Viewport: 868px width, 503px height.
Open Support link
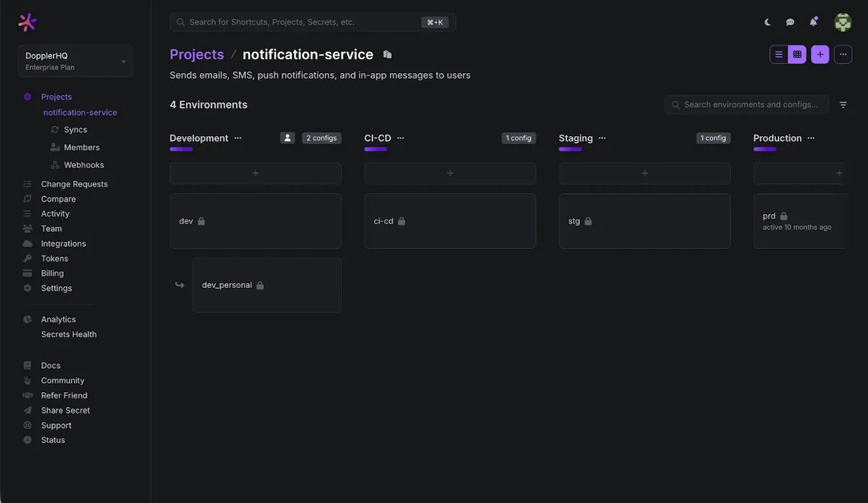(x=56, y=426)
